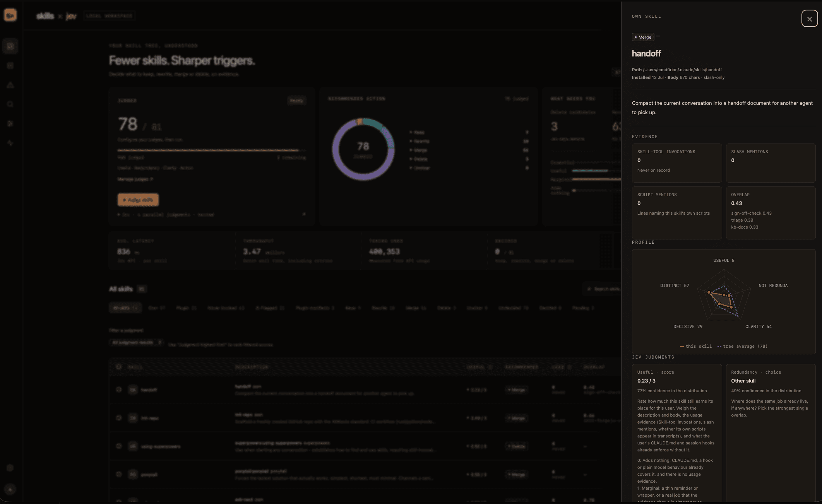
Task: Select the init-repo row checkbox
Action: click(x=119, y=418)
